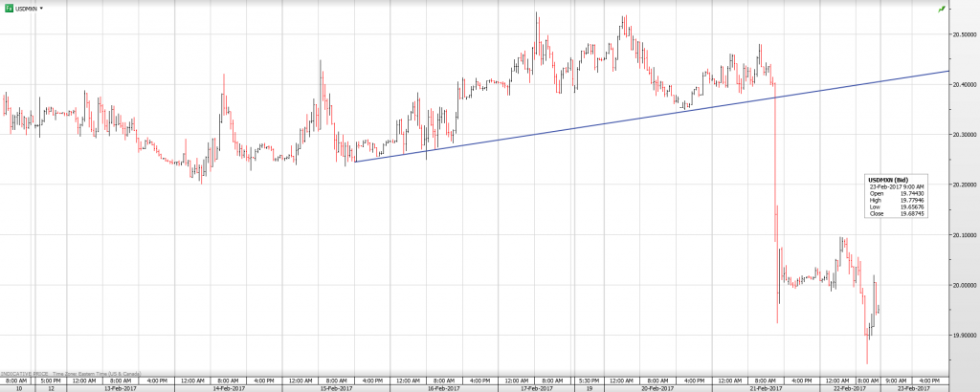The width and height of the screenshot is (980, 392).
Task: Click the green pin icon at top right
Action: click(942, 8)
